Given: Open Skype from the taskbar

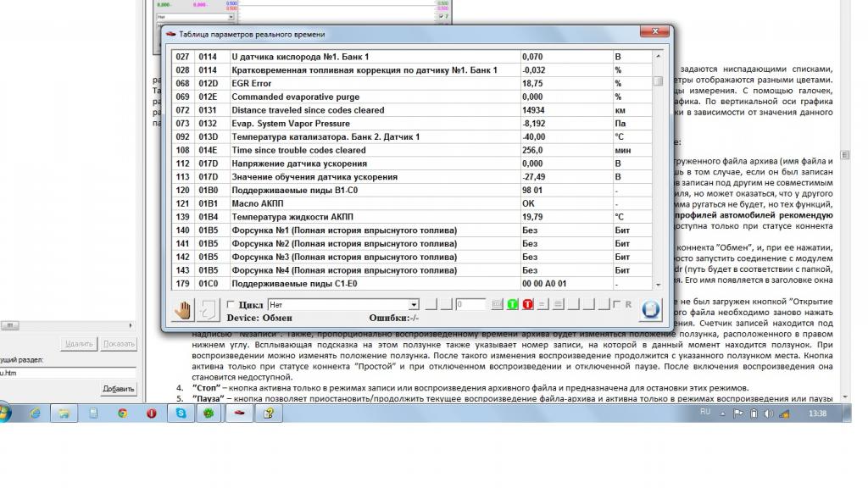Looking at the screenshot, I should pyautogui.click(x=181, y=413).
